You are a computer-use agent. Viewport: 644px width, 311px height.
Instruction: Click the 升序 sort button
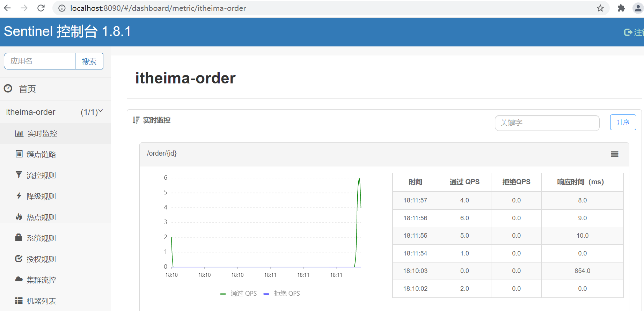point(623,123)
